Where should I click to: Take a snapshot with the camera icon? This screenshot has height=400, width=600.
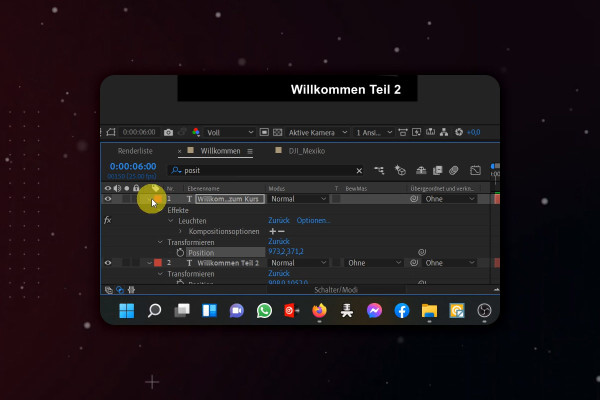[168, 132]
